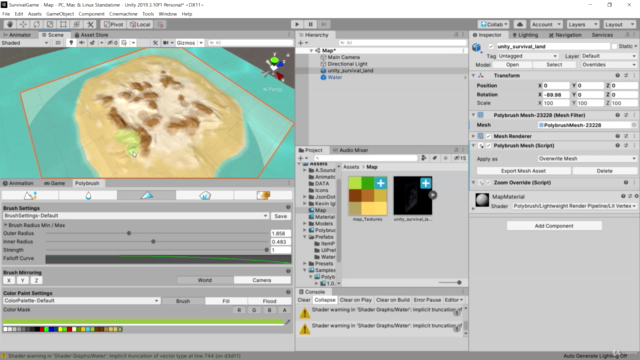Choose Polybrush prefab scatter mode icon
640x360 pixels.
pos(205,196)
